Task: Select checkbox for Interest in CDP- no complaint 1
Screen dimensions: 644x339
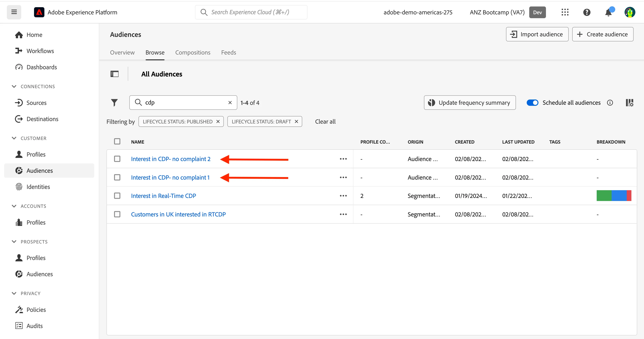Action: pyautogui.click(x=117, y=177)
